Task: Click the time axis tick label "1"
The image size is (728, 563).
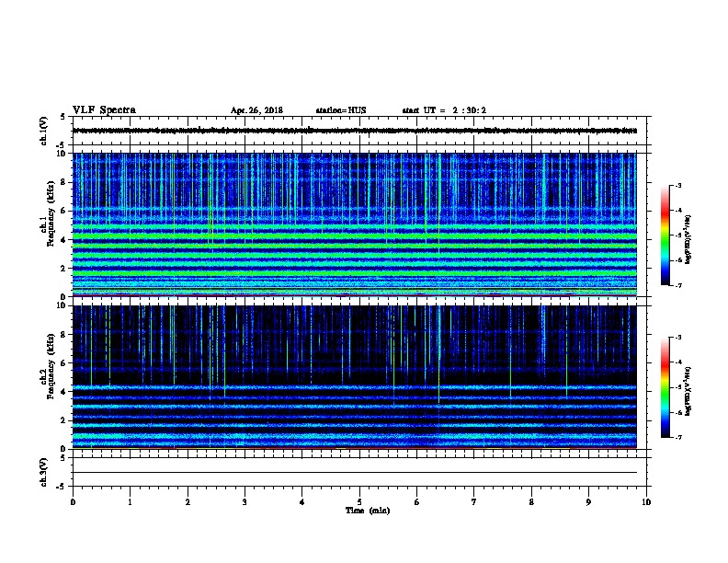Action: pos(130,502)
